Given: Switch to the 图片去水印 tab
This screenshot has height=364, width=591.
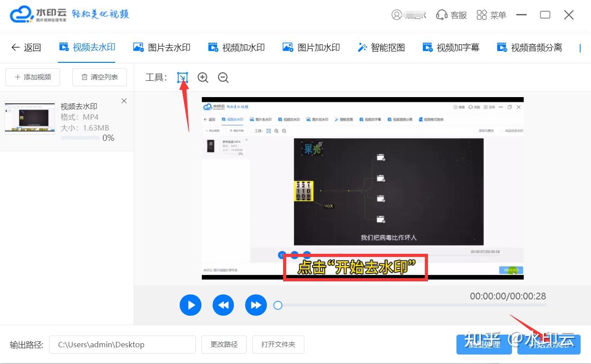Looking at the screenshot, I should pos(162,47).
